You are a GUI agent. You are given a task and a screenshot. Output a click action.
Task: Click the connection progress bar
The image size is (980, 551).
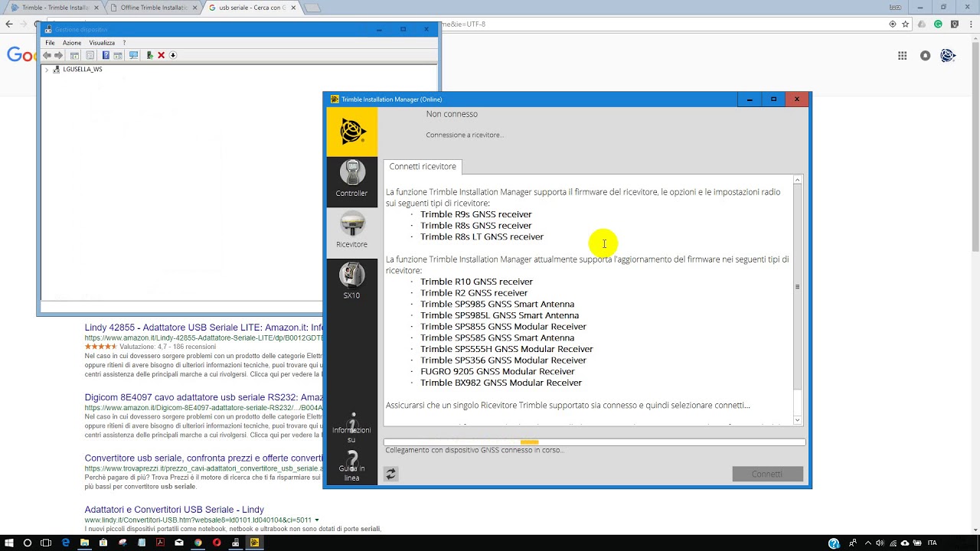pos(594,442)
